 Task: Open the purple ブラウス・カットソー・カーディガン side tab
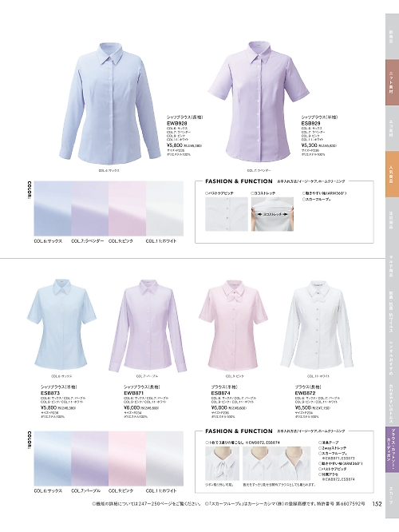[x=392, y=449]
